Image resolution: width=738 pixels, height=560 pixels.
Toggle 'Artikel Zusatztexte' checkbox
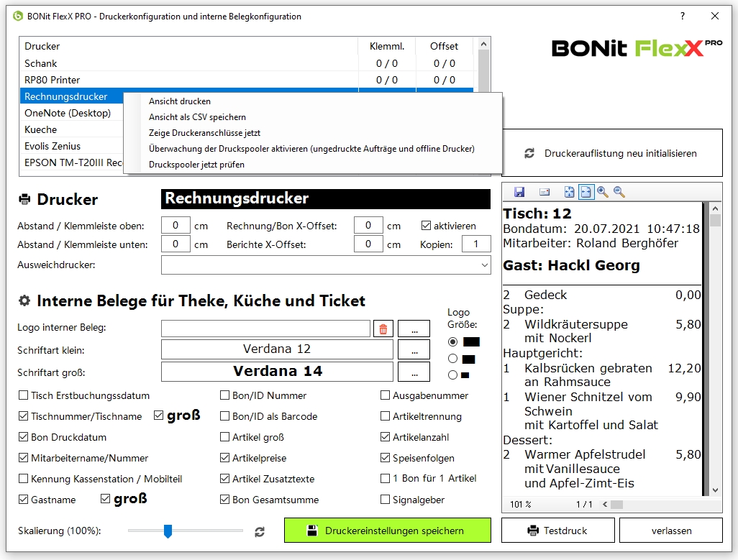pos(224,479)
